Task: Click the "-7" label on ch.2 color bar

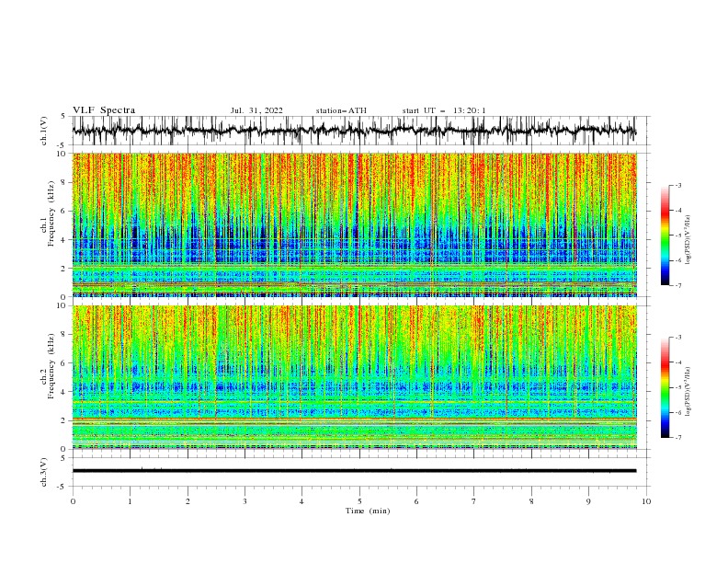Action: coord(678,437)
